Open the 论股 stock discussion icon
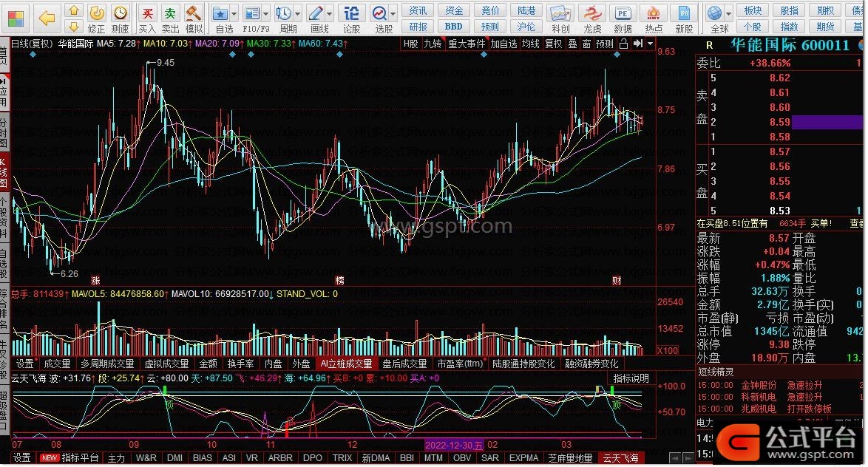Viewport: 868px width, 467px height. tap(351, 18)
